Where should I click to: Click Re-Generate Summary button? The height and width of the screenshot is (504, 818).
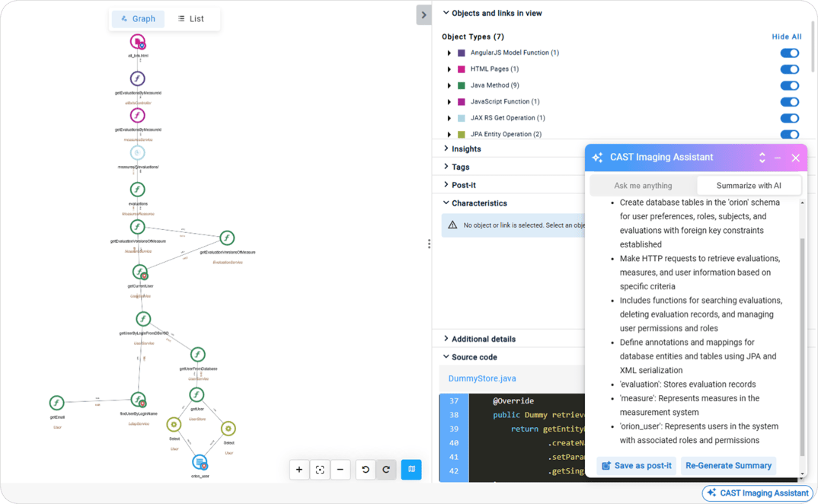tap(728, 465)
